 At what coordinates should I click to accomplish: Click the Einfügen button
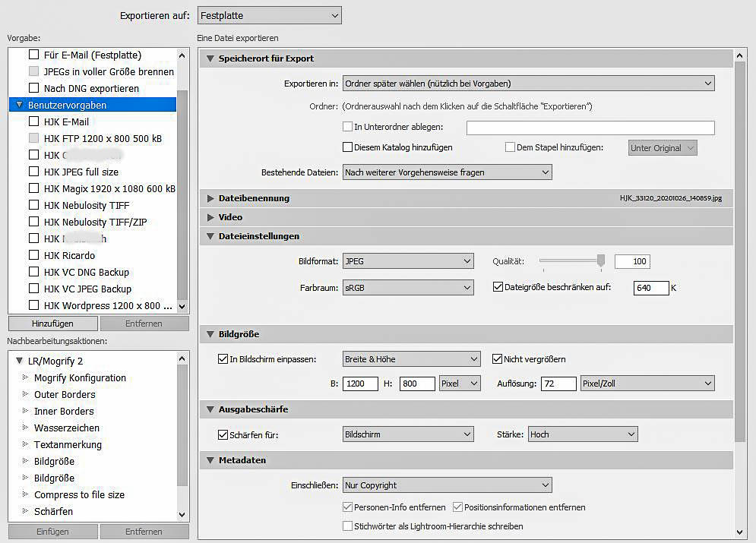[x=52, y=532]
